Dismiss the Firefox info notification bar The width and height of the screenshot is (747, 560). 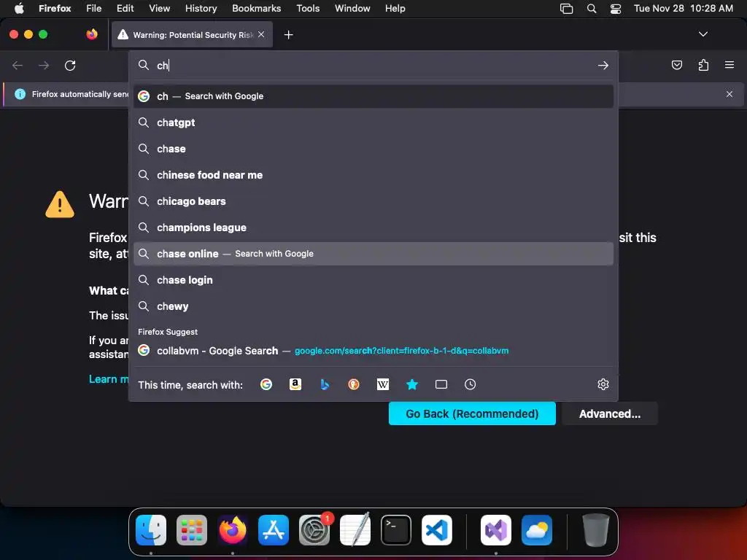coord(729,94)
